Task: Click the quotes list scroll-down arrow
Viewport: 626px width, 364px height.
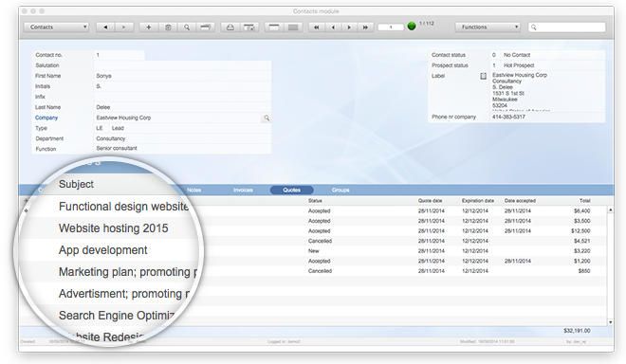Action: coord(610,321)
